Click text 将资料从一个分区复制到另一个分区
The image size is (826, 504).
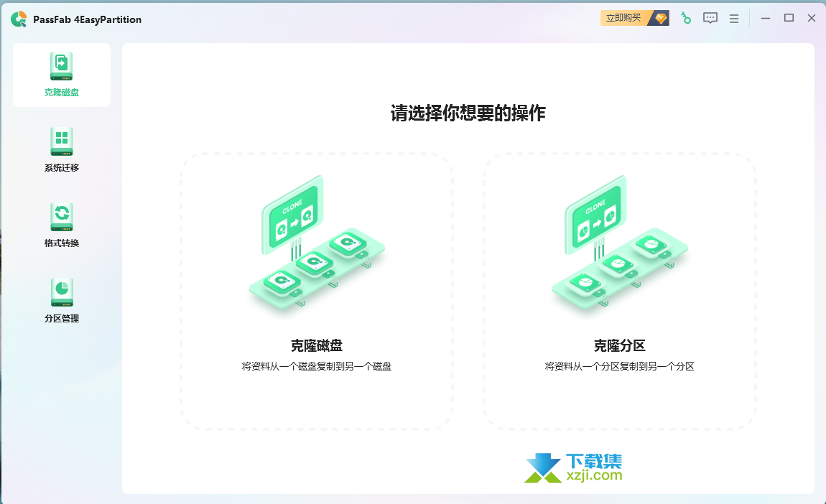click(x=619, y=366)
